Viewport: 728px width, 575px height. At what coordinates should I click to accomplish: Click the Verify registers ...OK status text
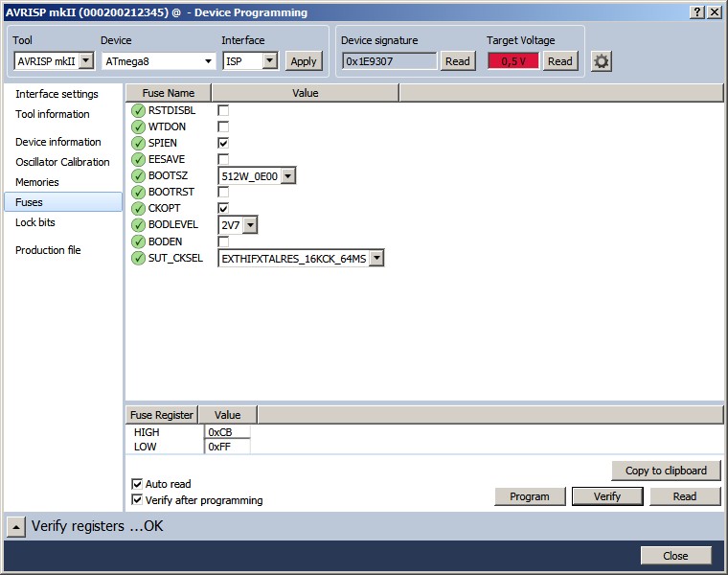[x=97, y=526]
